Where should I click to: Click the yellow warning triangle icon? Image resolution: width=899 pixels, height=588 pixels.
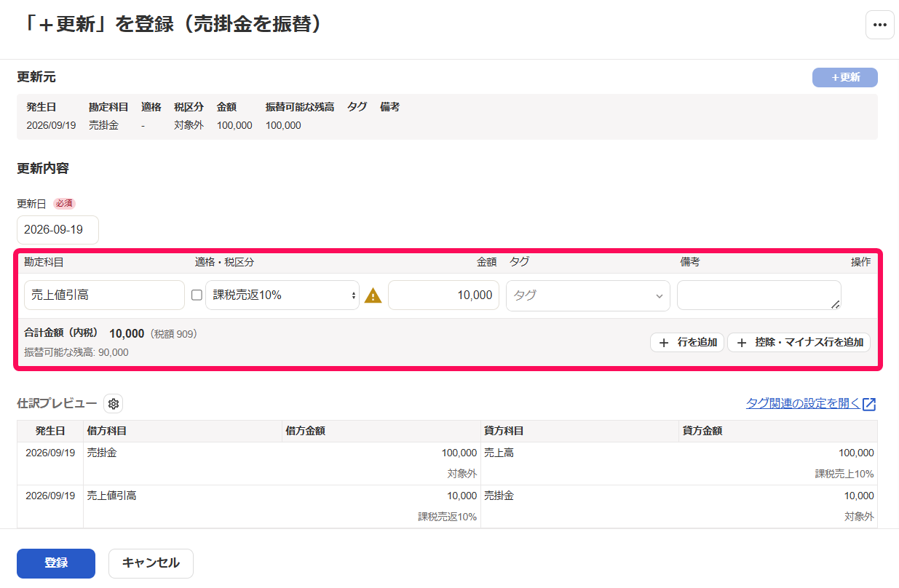click(373, 295)
